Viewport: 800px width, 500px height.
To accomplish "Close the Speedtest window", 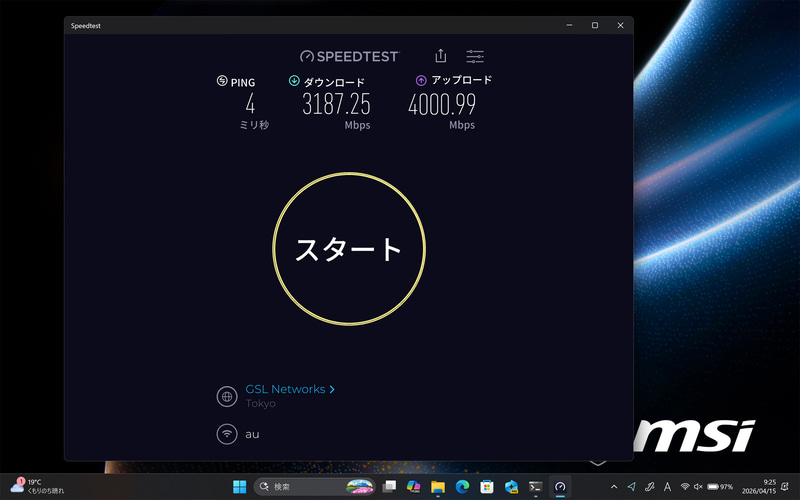I will (620, 25).
